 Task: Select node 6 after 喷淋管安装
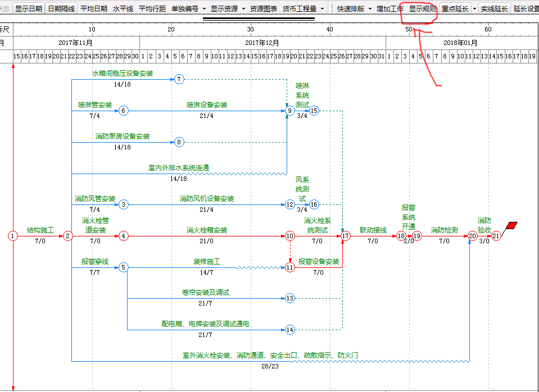click(x=124, y=111)
